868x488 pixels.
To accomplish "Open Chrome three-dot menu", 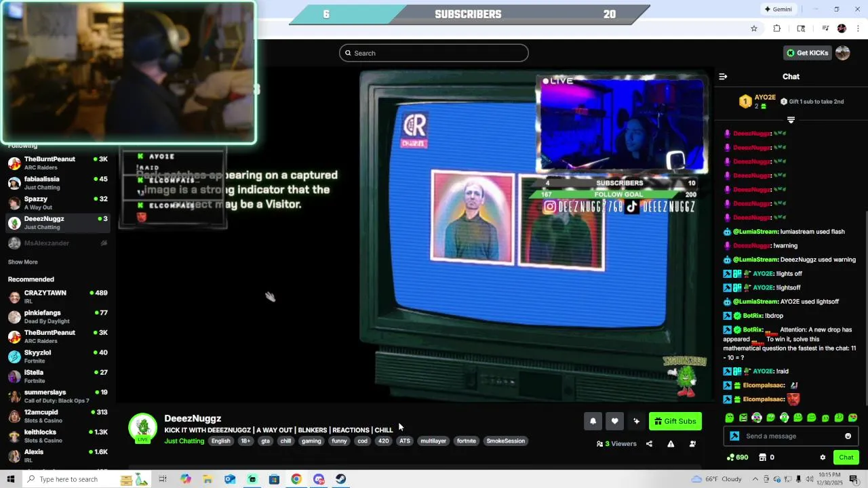I will (x=859, y=28).
